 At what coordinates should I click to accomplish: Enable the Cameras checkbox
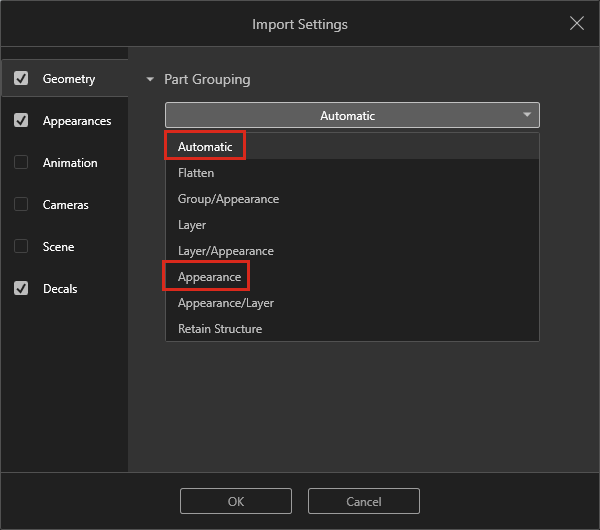pyautogui.click(x=21, y=205)
